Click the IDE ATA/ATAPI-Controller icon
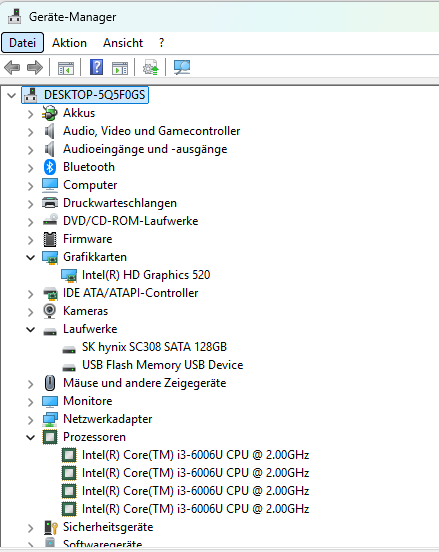 click(x=50, y=293)
